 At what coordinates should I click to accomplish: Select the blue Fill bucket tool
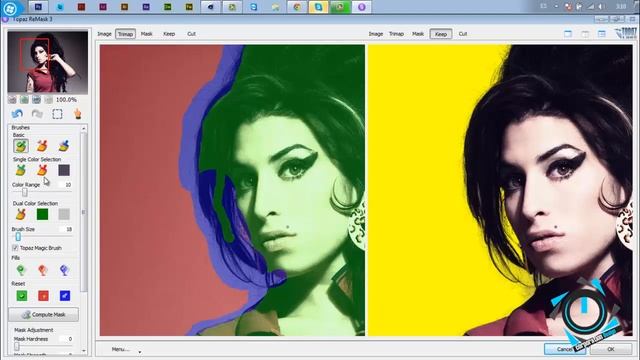(x=64, y=270)
